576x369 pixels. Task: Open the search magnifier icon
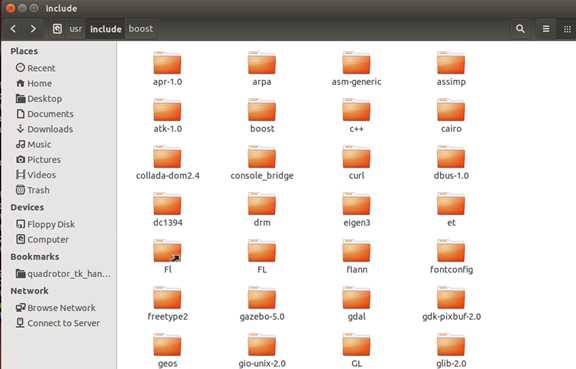(520, 29)
